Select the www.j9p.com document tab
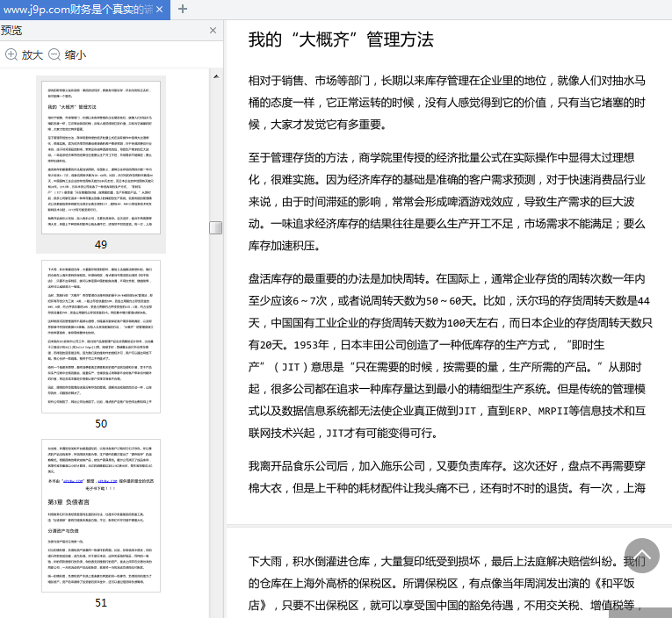Viewport: 672px width, 618px height. coord(85,10)
